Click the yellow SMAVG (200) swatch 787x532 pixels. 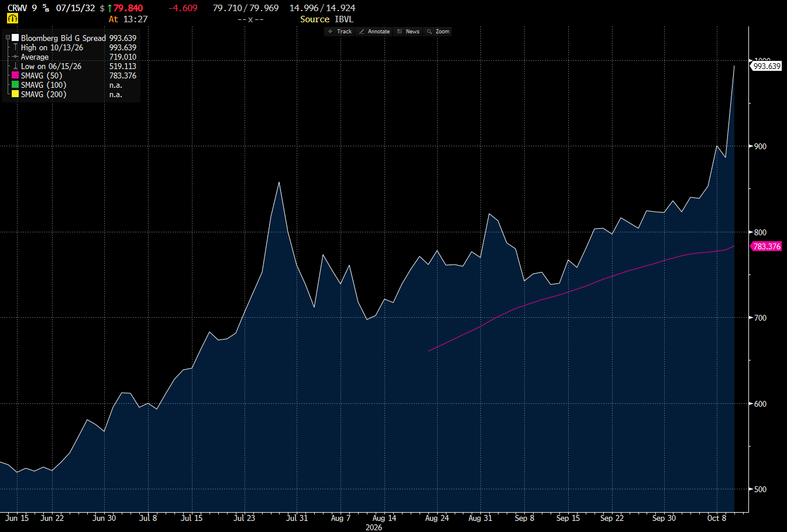(15, 94)
